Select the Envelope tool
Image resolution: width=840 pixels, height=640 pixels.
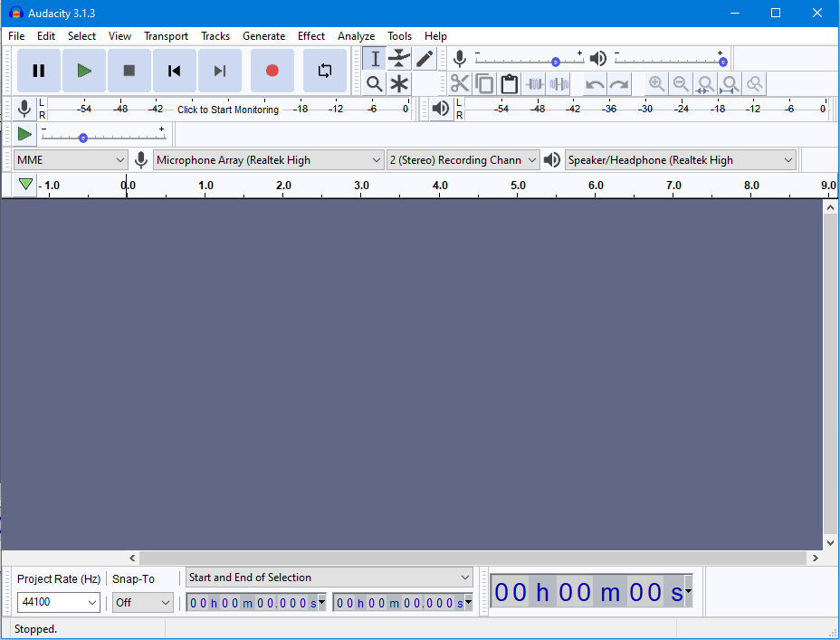(x=399, y=58)
